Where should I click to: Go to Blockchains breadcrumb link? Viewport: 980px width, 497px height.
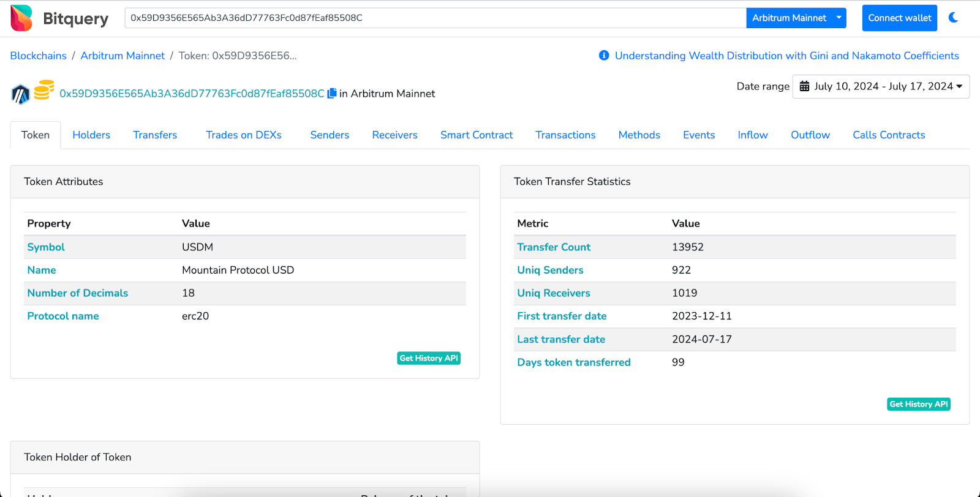click(38, 56)
